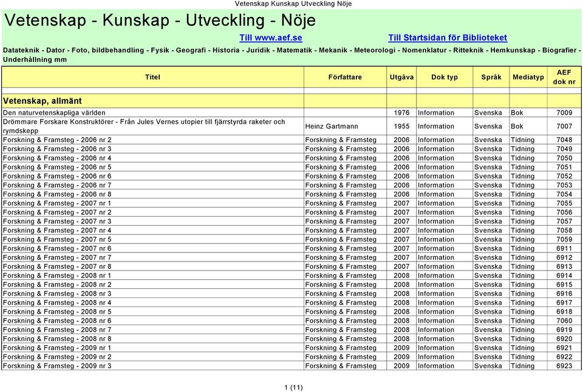The width and height of the screenshot is (583, 392).
Task: Select the 'Språk' column header
Action: point(491,77)
